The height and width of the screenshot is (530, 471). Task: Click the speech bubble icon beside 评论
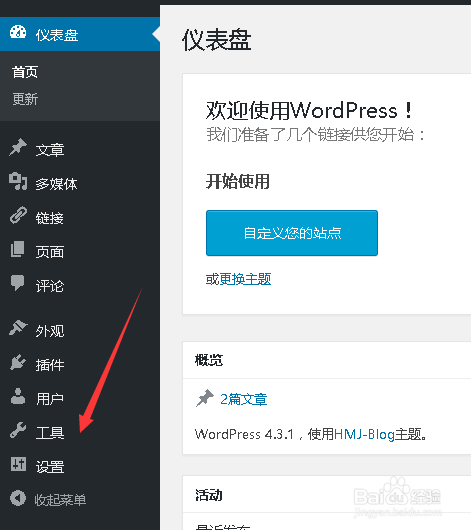coord(18,283)
